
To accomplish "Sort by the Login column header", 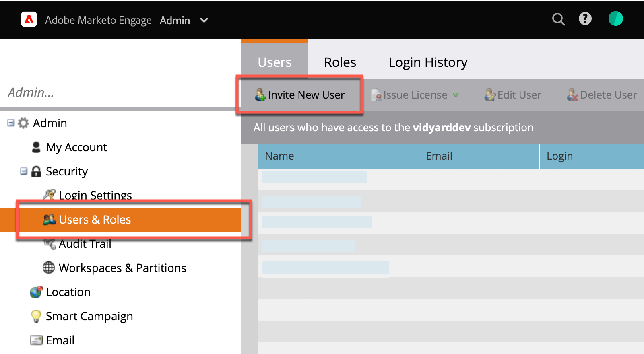I will point(592,156).
